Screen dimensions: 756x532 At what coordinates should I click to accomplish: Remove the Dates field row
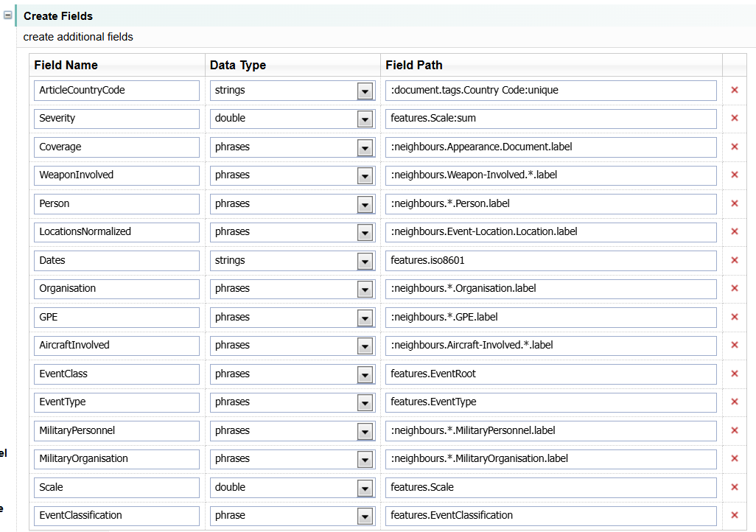click(734, 260)
